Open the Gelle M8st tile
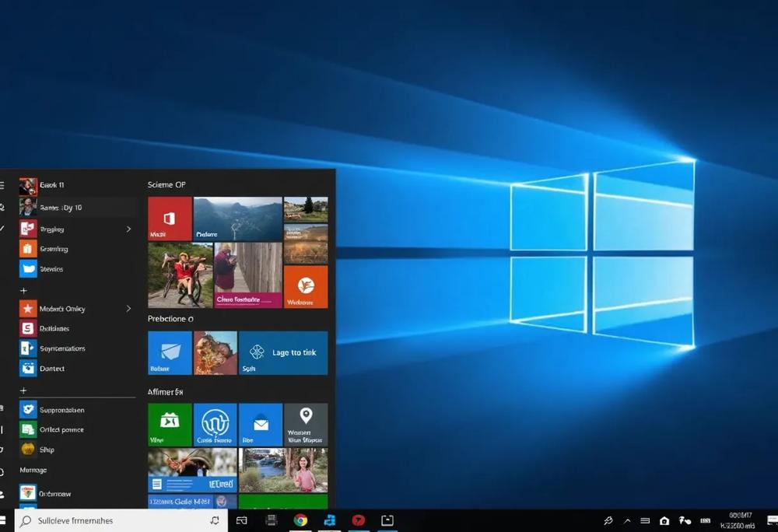Screen dimensions: 778x532 point(192,501)
